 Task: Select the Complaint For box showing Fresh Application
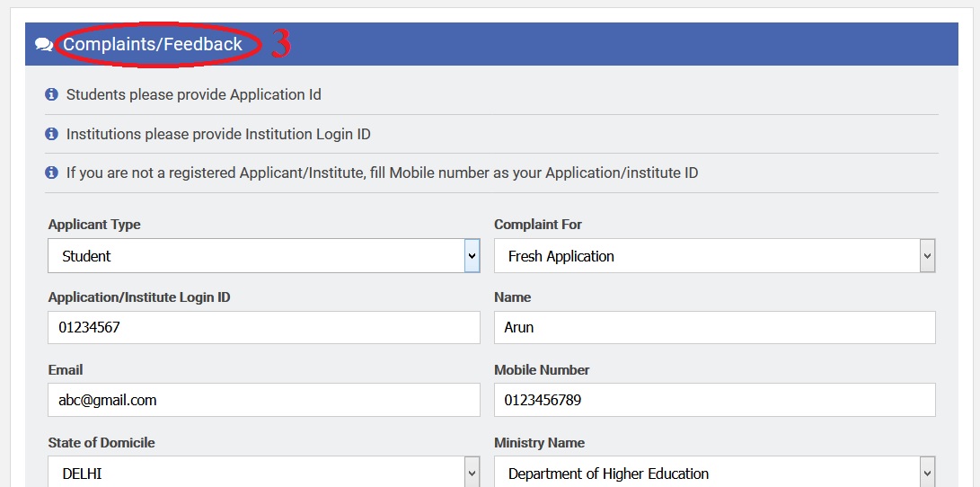pyautogui.click(x=714, y=256)
